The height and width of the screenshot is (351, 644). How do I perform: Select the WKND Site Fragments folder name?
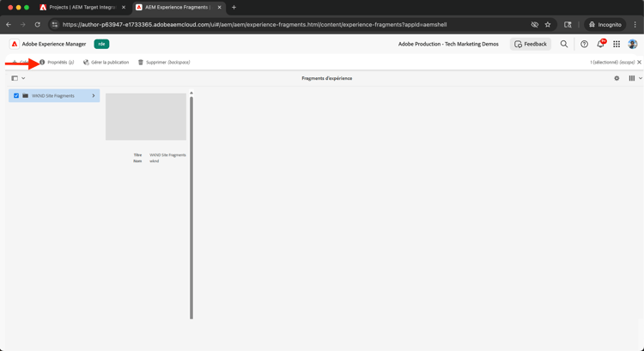click(x=53, y=95)
